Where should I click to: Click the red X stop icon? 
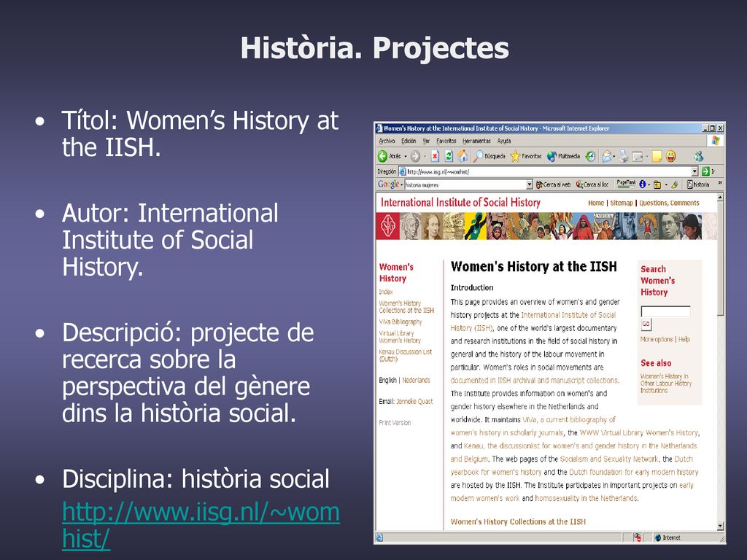point(435,156)
